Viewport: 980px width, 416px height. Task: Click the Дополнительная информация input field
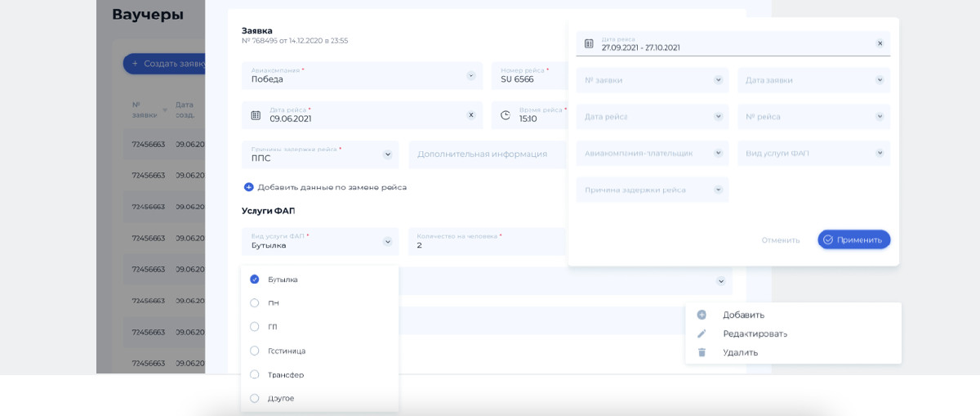coord(488,154)
